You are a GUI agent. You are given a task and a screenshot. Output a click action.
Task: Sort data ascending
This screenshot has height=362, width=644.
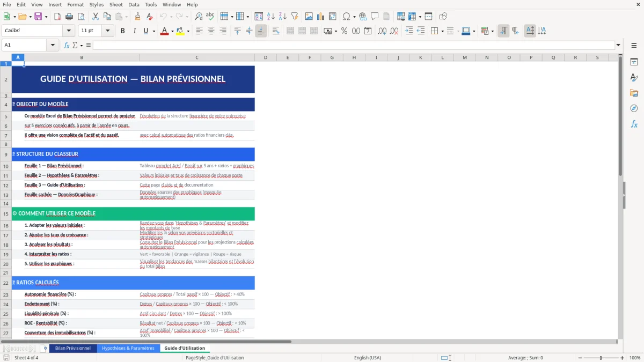pyautogui.click(x=270, y=16)
